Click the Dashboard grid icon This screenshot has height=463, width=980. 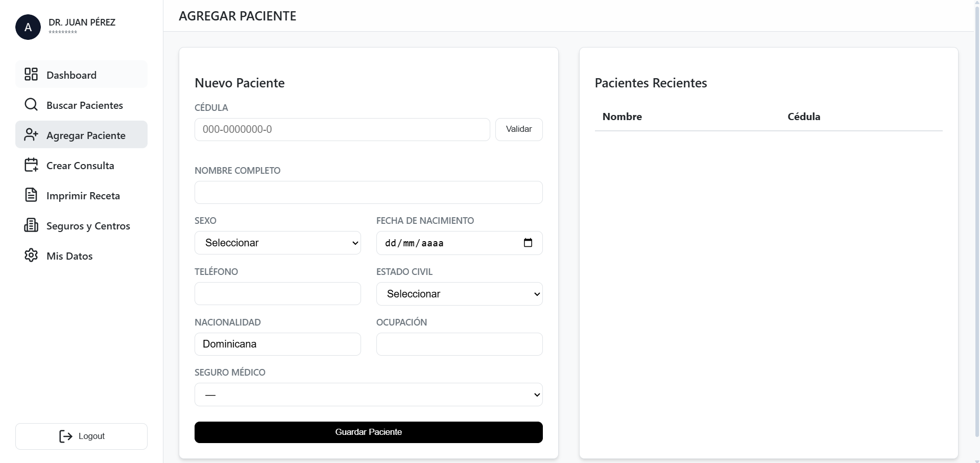[31, 75]
